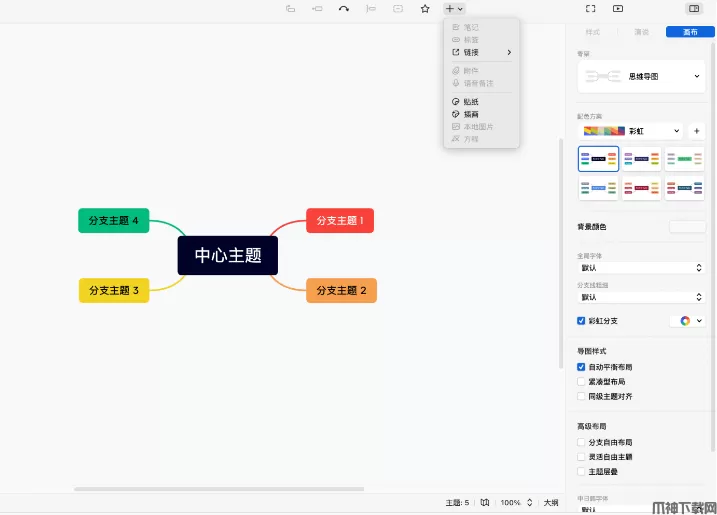Open the 思维导图 skeleton dropdown

tap(641, 76)
